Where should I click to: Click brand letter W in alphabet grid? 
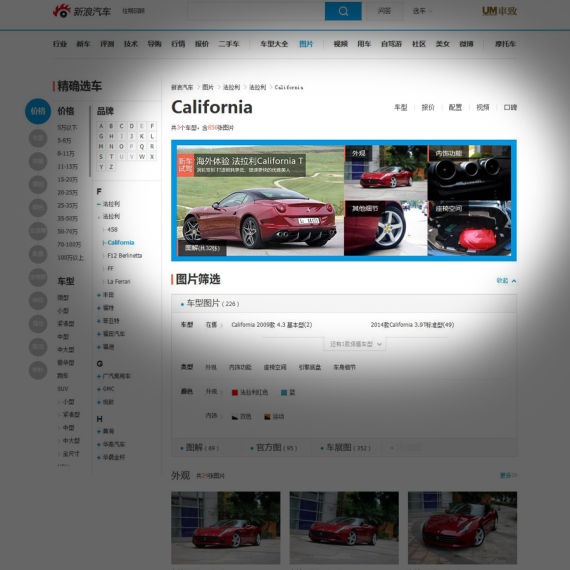(142, 156)
